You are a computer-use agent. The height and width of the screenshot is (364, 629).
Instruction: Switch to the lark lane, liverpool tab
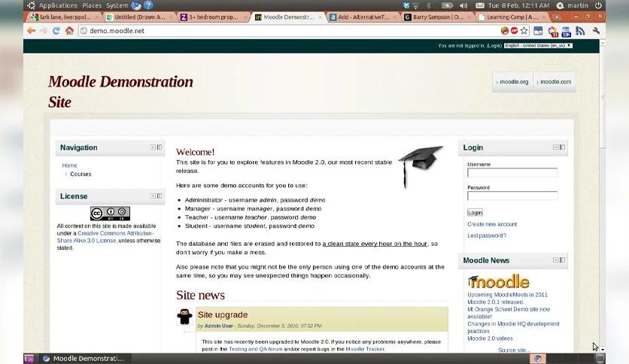[x=64, y=17]
